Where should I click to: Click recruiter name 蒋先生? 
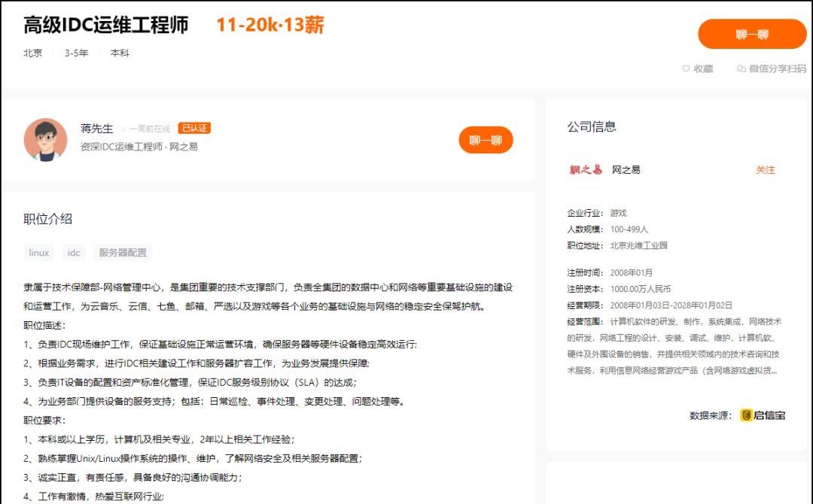(x=93, y=128)
